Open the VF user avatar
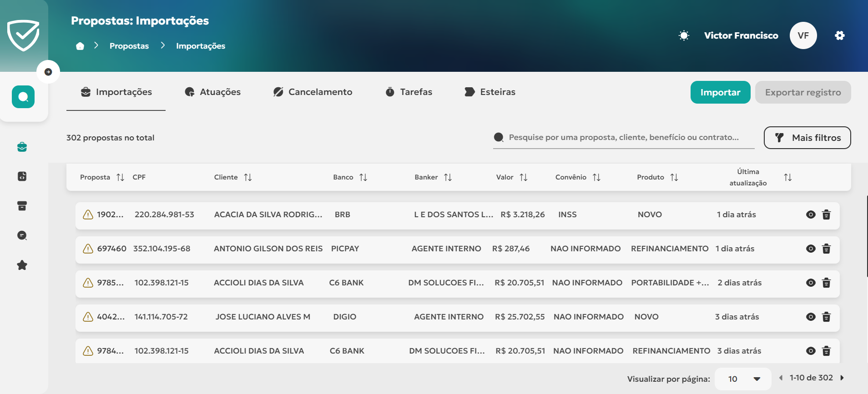The image size is (868, 394). click(x=803, y=35)
